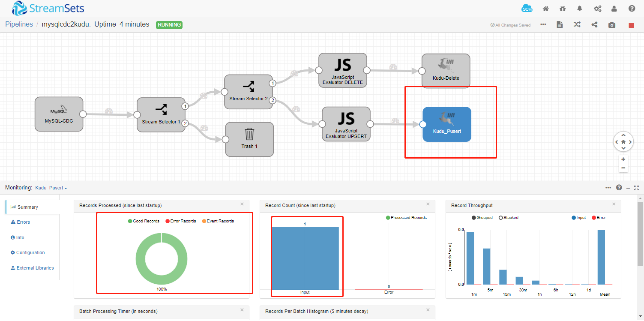Minimize the monitoring panel

(628, 188)
